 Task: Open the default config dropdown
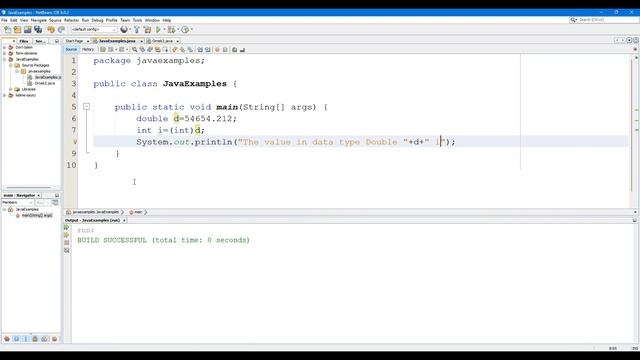[x=93, y=29]
